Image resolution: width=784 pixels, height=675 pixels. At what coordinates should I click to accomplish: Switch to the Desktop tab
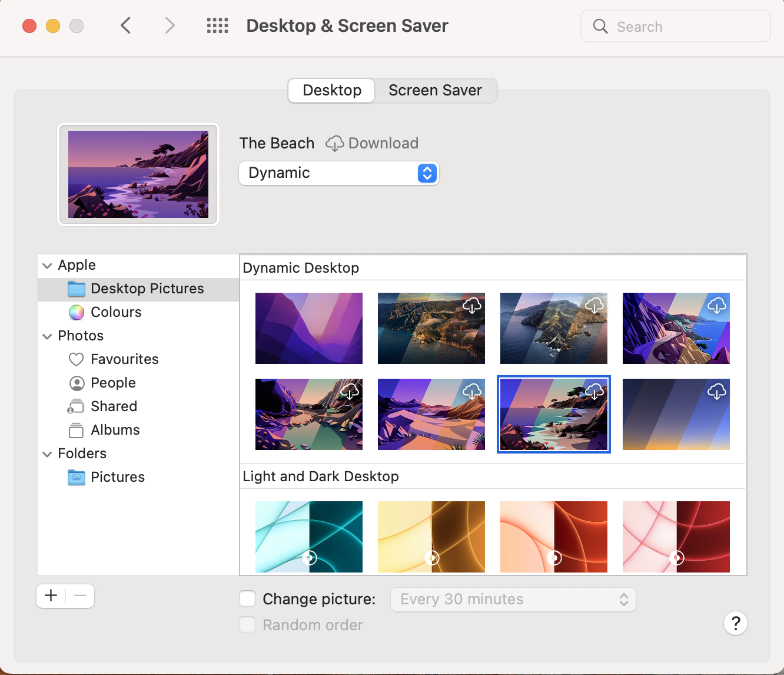point(331,91)
